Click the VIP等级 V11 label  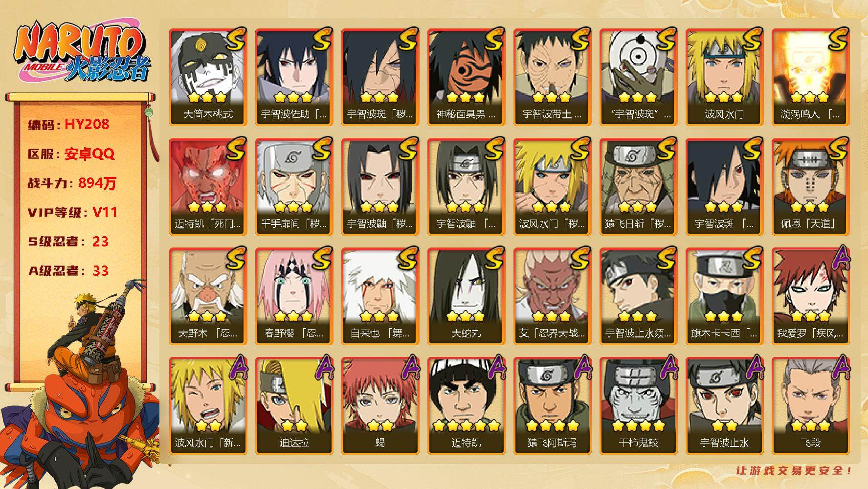[x=72, y=212]
